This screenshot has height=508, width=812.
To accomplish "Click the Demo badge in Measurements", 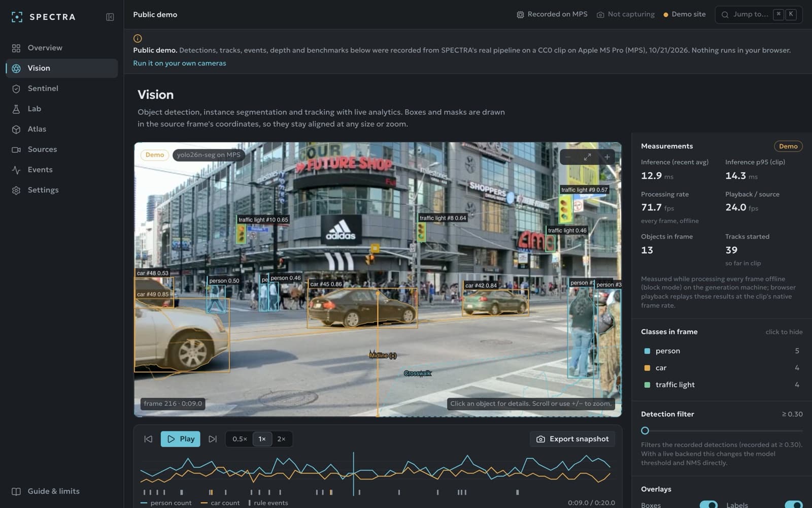I will pyautogui.click(x=788, y=146).
